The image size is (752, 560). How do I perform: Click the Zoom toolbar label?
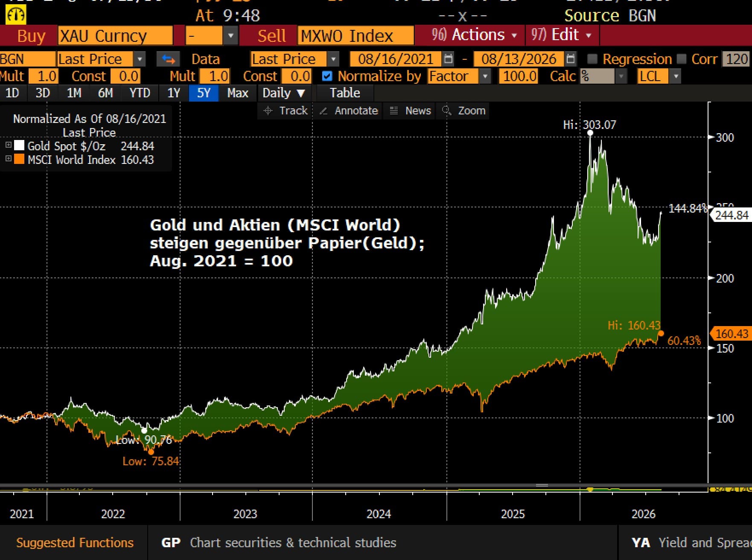pyautogui.click(x=472, y=111)
